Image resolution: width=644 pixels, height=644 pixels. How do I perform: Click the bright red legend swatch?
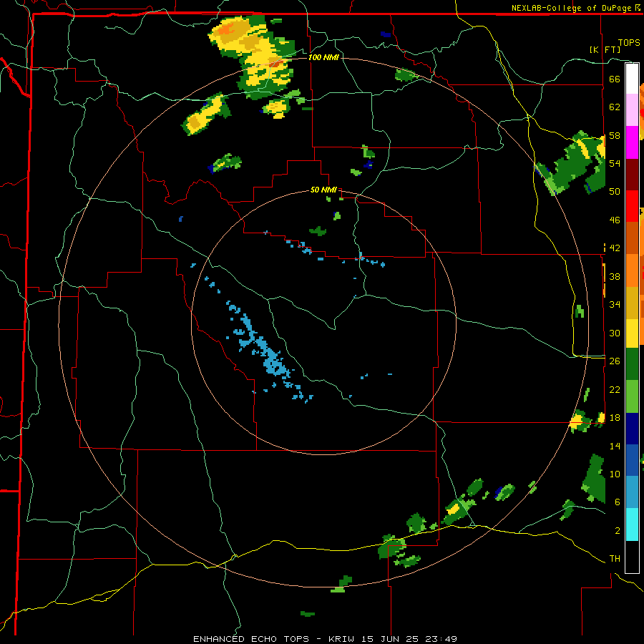(x=632, y=206)
